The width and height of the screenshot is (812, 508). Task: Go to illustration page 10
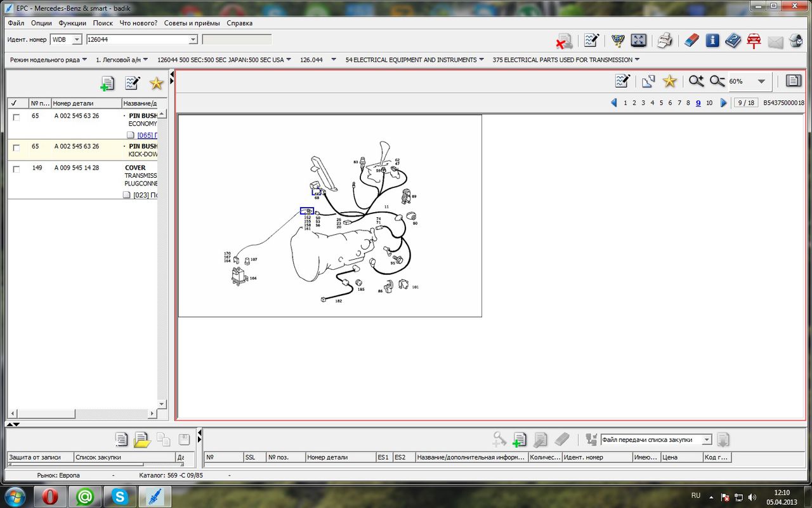[x=709, y=103]
